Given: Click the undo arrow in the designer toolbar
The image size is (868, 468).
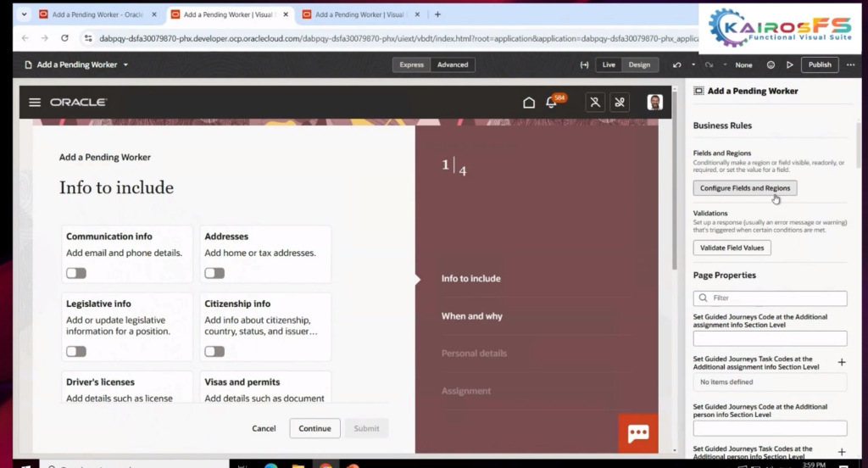Looking at the screenshot, I should coord(676,65).
